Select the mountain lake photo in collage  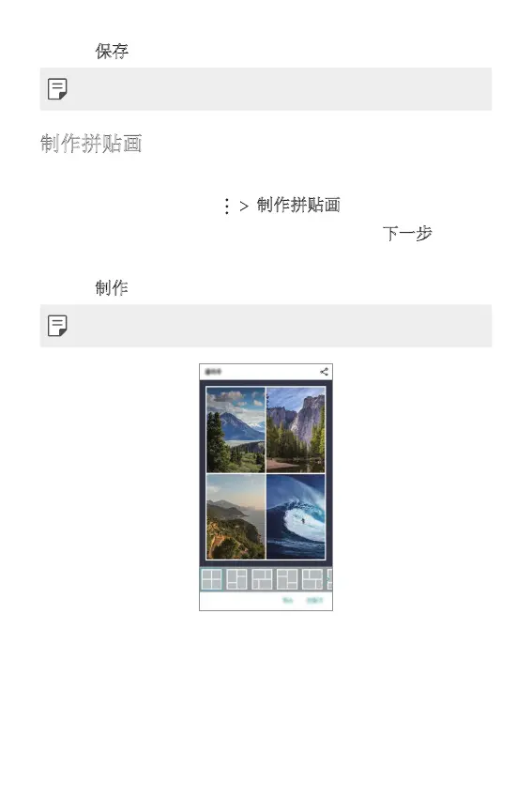coord(236,430)
